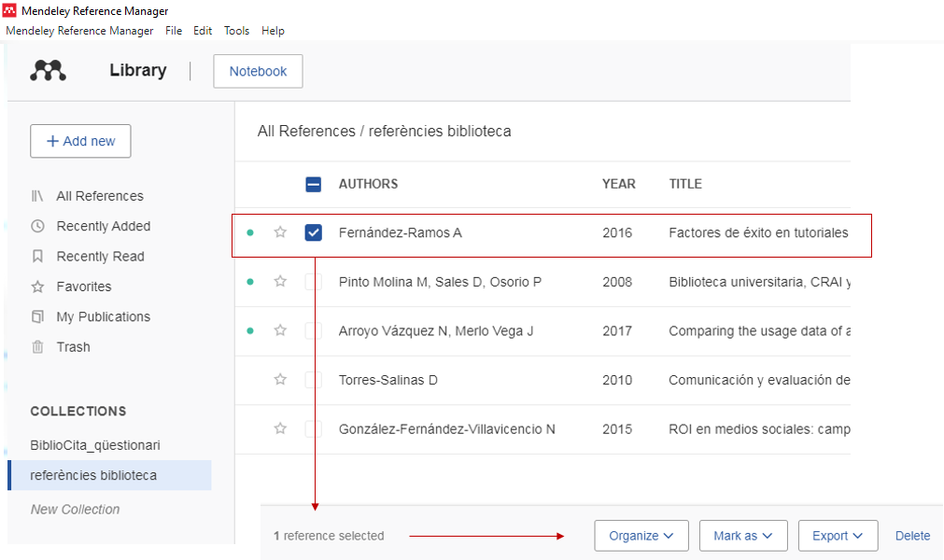
Task: Open the File menu
Action: click(x=174, y=31)
